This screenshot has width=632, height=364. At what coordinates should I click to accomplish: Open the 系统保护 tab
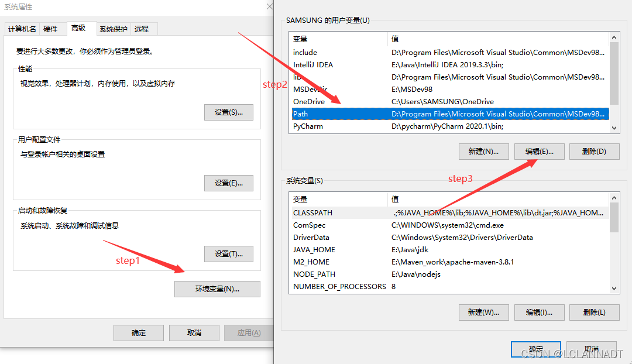coord(114,29)
